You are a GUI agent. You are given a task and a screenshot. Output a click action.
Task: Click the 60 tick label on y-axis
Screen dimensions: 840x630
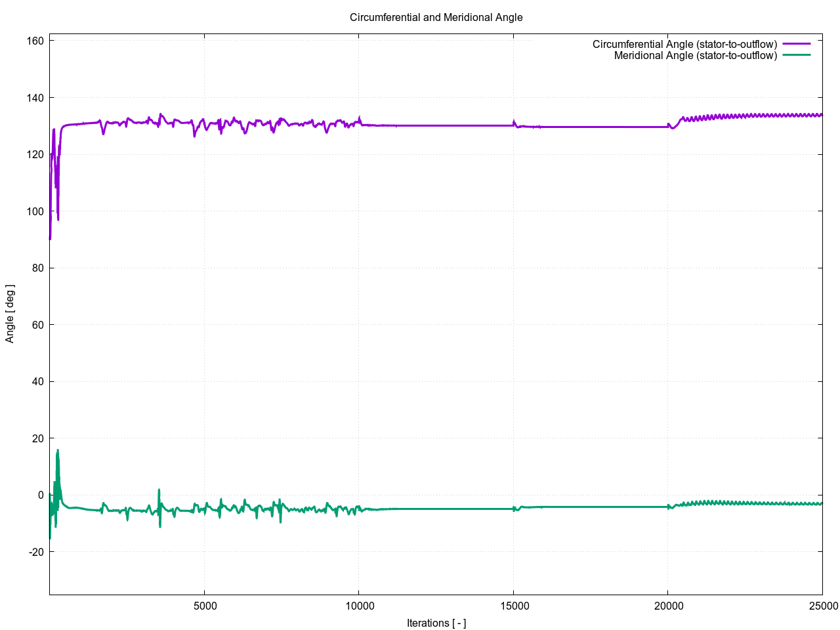pyautogui.click(x=37, y=325)
